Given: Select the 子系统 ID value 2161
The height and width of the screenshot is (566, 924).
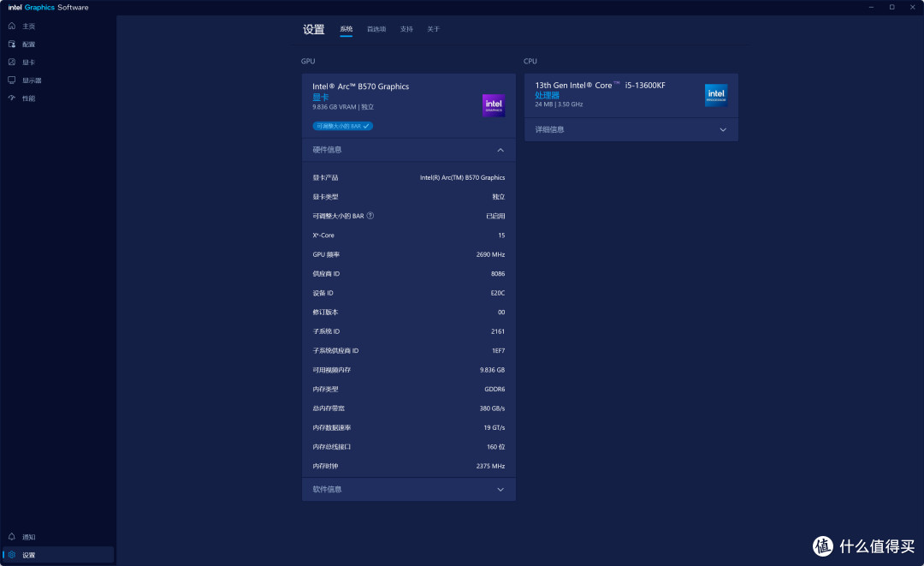Looking at the screenshot, I should [498, 331].
